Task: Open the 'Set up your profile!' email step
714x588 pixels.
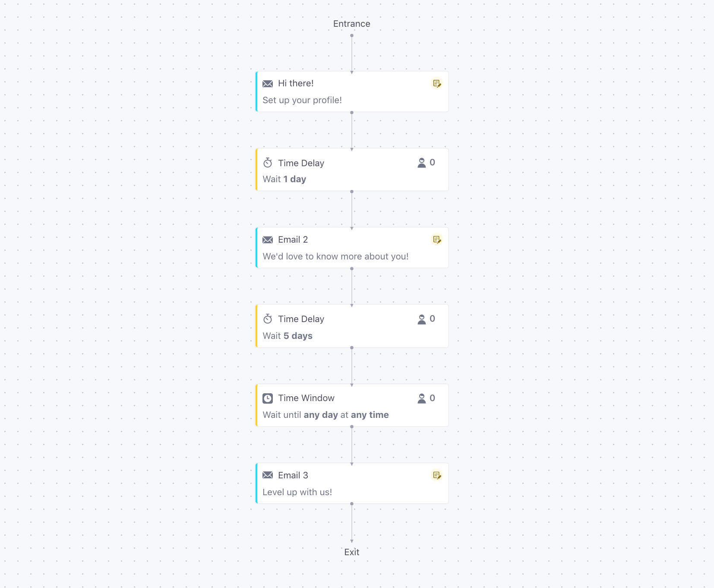Action: coord(352,92)
